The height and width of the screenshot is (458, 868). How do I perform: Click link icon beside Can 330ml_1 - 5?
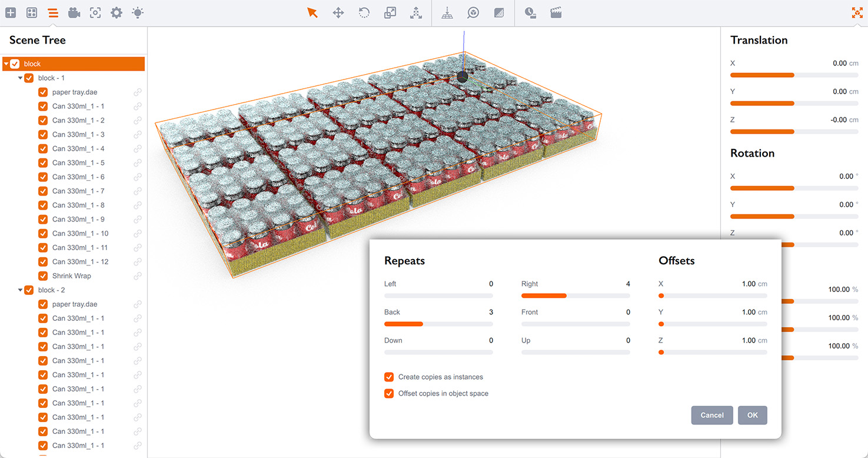coord(137,162)
